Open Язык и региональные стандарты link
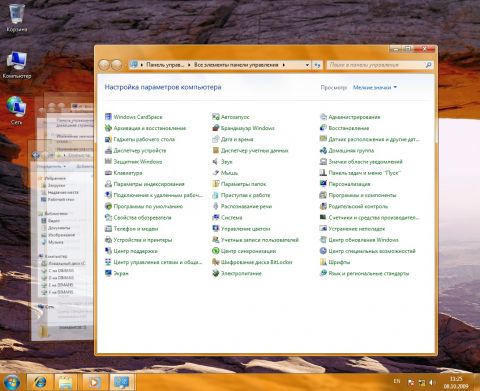Image resolution: width=480 pixels, height=391 pixels. [369, 274]
